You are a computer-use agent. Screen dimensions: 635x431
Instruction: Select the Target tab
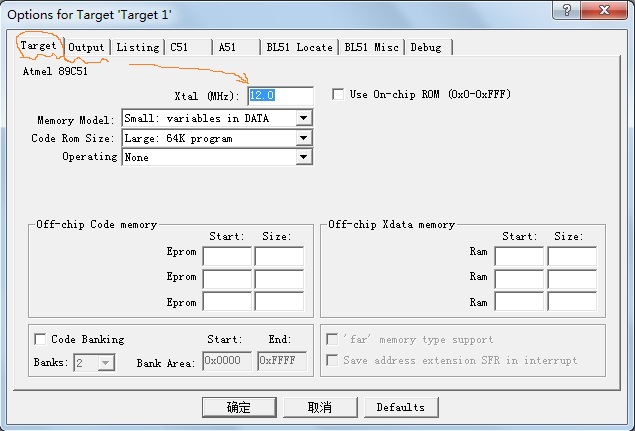click(39, 46)
